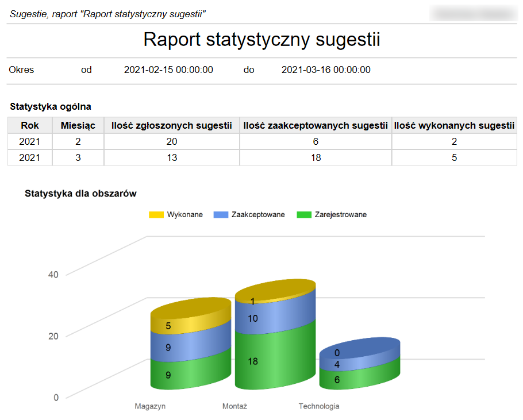Screen dimensions: 523x420
Task: Click the Rok column header
Action: [x=30, y=125]
